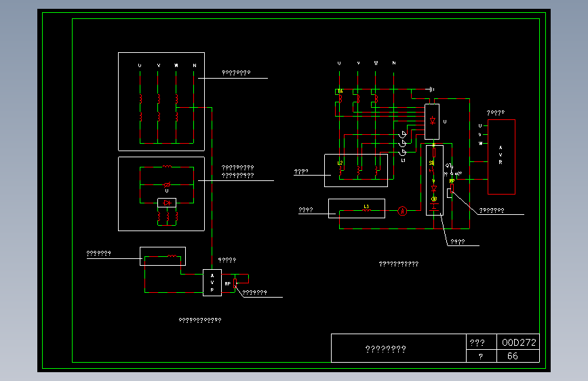
Task: Click the capacitor symbol on the top bus
Action: click(431, 89)
